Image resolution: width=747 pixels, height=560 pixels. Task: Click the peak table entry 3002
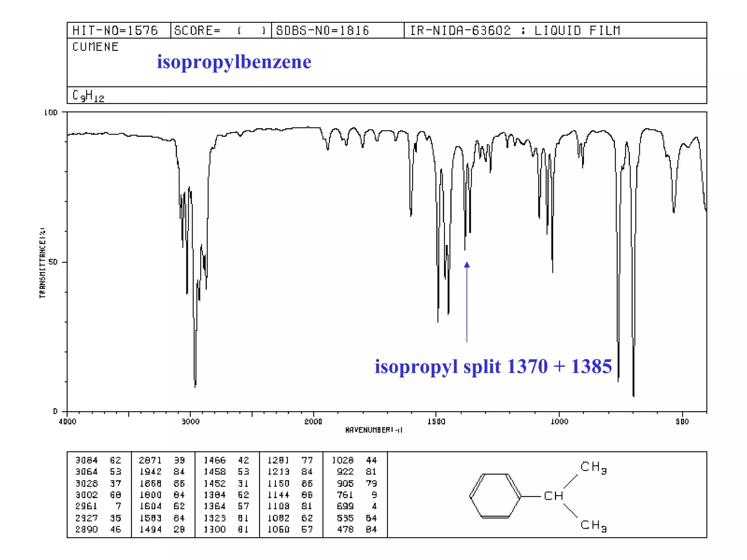[x=86, y=495]
